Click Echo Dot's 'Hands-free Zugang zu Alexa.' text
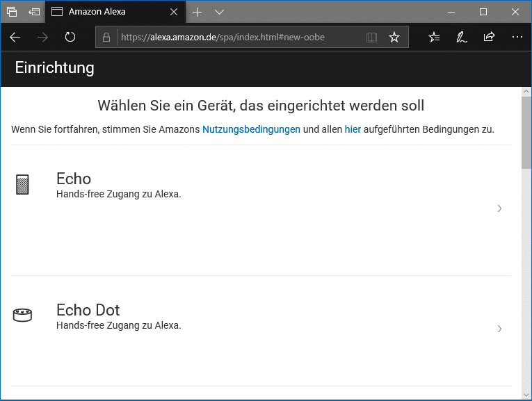This screenshot has height=401, width=532. click(119, 325)
